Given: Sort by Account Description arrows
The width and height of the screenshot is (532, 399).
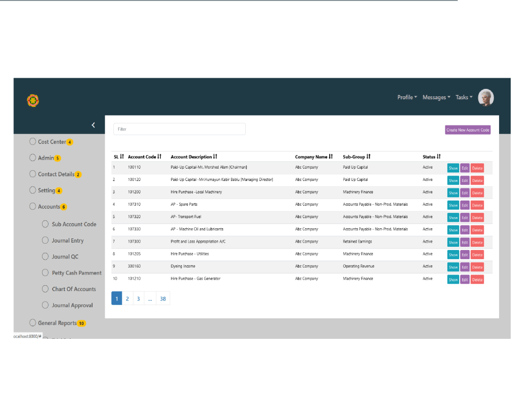Looking at the screenshot, I should point(215,156).
